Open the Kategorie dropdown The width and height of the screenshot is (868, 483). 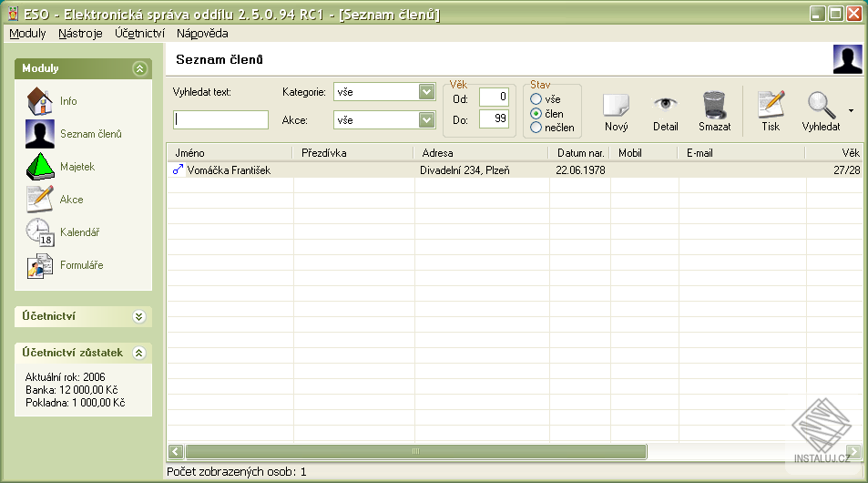point(426,92)
